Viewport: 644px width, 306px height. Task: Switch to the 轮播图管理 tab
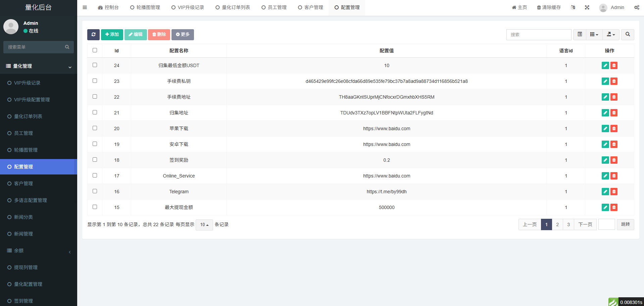145,7
